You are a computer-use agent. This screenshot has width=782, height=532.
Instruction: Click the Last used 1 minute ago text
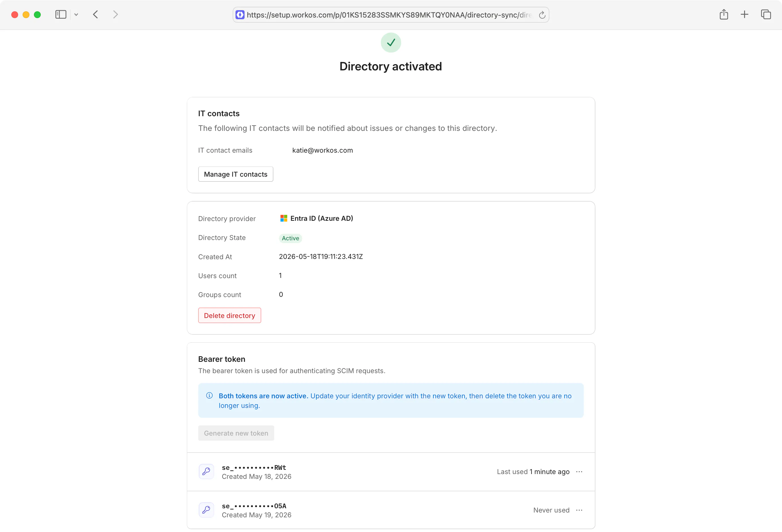533,472
